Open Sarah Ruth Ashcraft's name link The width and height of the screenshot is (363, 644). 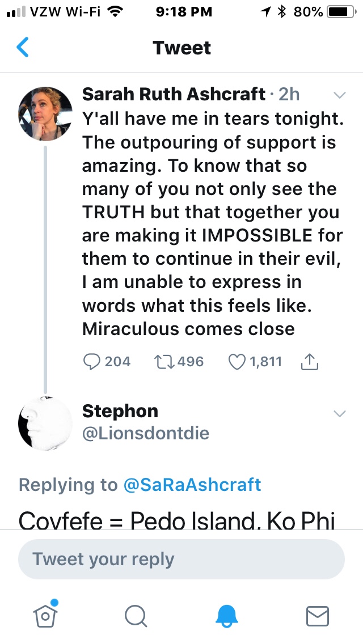(174, 94)
